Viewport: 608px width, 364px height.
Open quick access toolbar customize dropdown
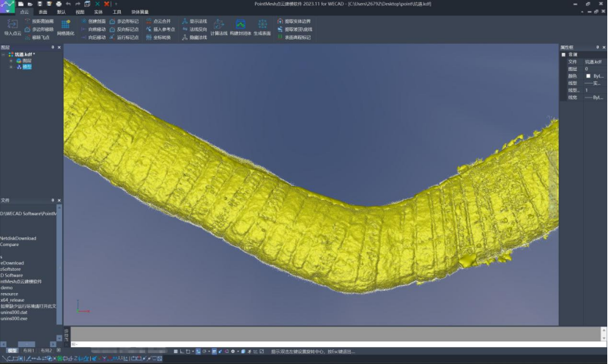point(116,4)
